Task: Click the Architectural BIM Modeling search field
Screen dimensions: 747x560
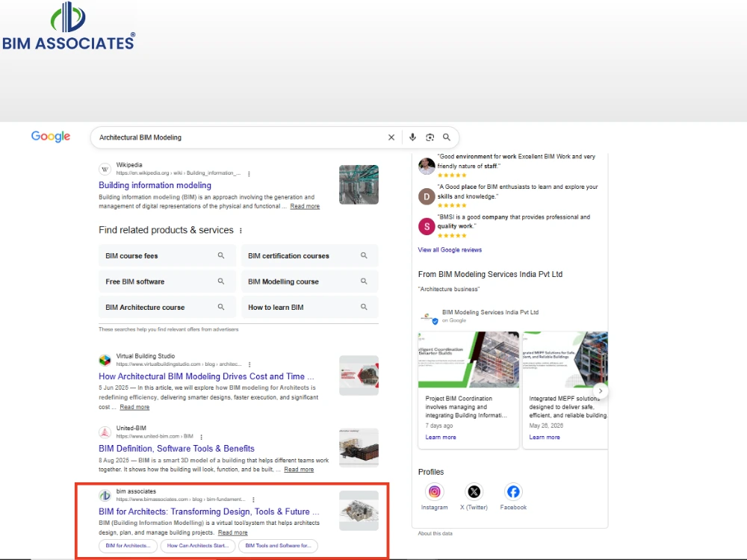Action: [x=238, y=137]
